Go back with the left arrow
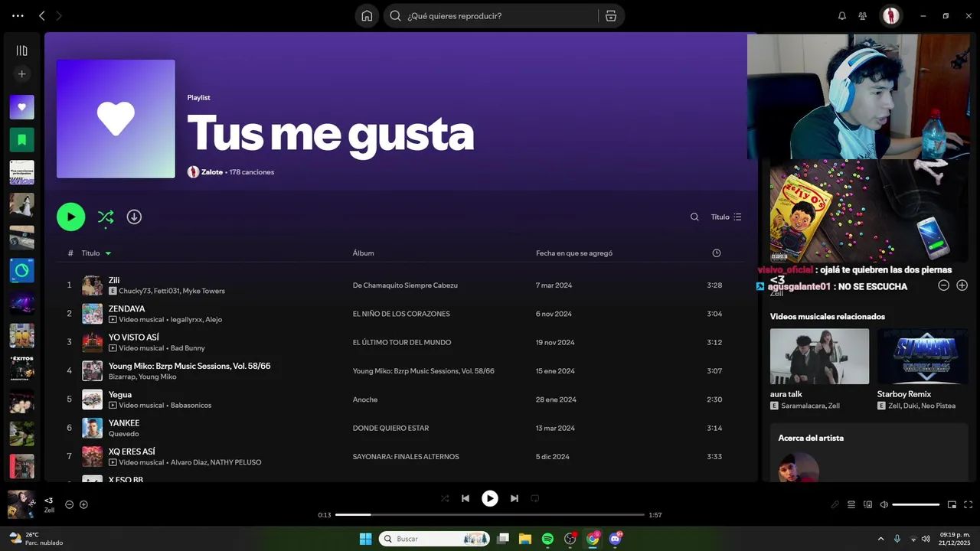Screen dimensions: 980x551 pyautogui.click(x=42, y=15)
